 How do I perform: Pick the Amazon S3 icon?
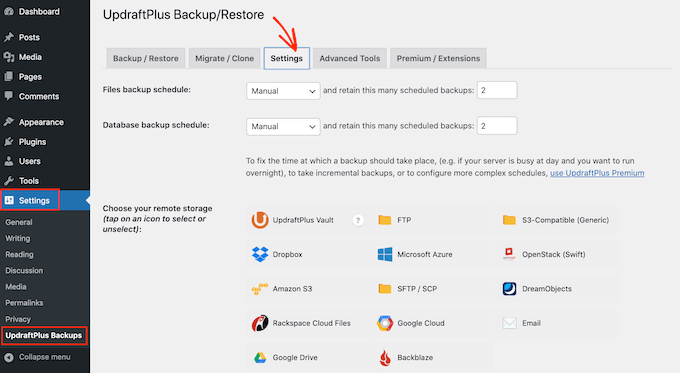point(260,289)
